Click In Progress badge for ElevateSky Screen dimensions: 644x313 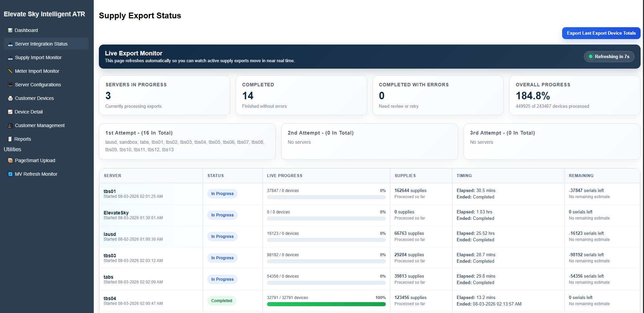click(x=222, y=215)
